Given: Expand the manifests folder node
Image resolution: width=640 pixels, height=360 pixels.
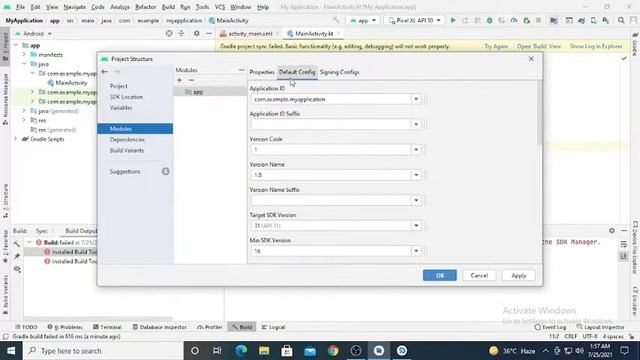Looking at the screenshot, I should [x=24, y=54].
